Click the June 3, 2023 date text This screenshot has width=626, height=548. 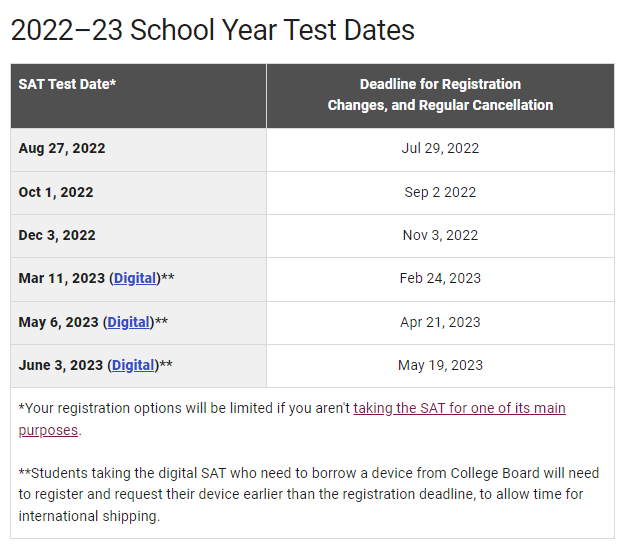point(60,365)
